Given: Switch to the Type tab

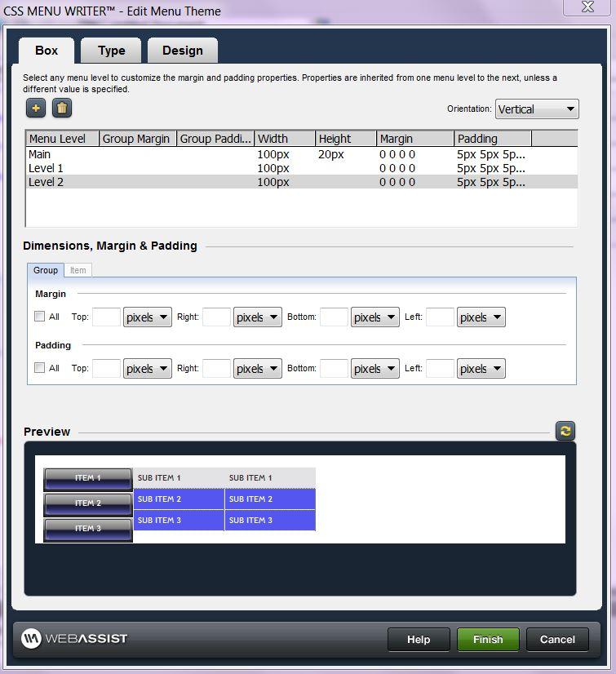Looking at the screenshot, I should pos(111,51).
